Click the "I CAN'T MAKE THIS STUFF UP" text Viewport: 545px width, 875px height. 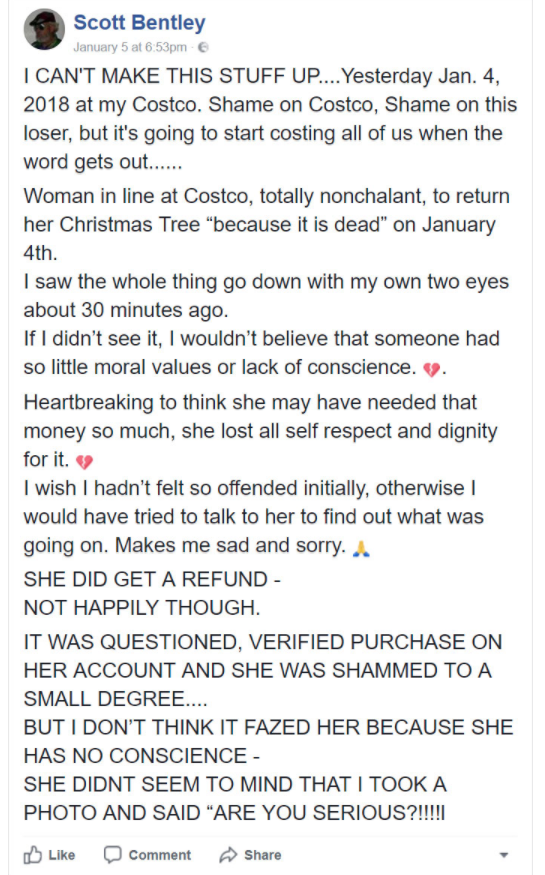pos(173,76)
